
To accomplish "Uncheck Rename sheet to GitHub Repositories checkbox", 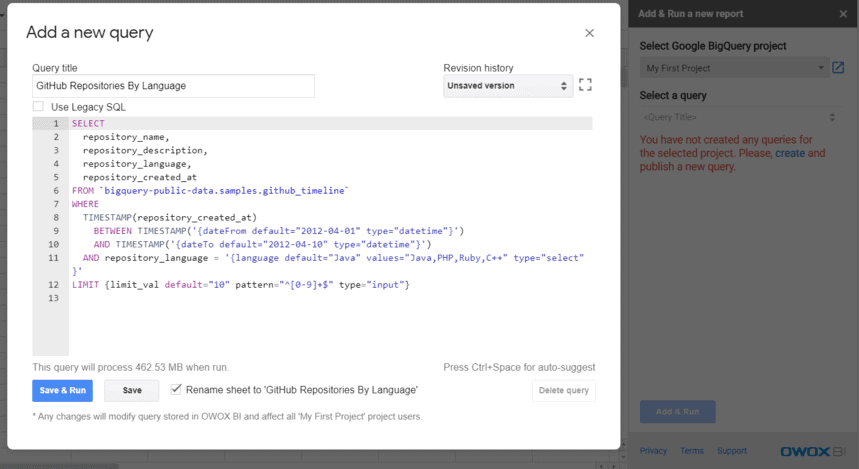I will pyautogui.click(x=176, y=389).
